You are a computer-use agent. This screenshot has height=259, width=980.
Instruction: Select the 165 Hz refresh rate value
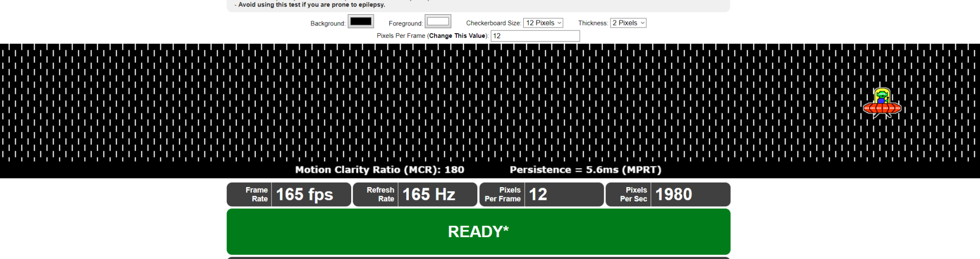429,194
